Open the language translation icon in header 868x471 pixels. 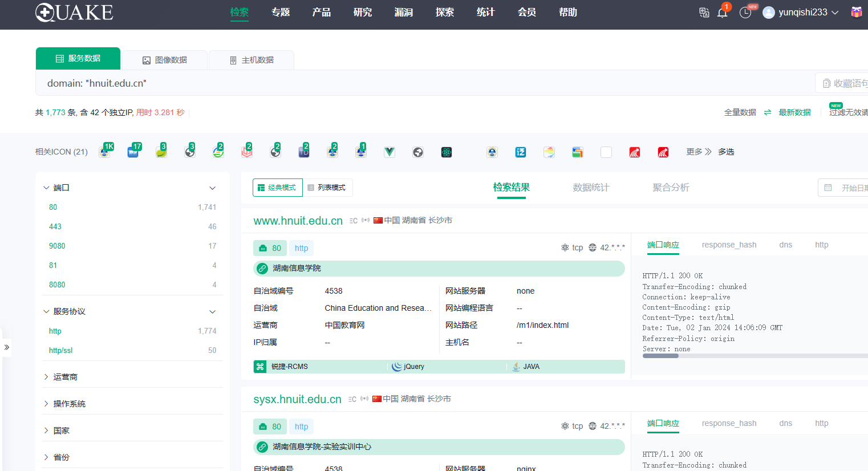pos(704,13)
